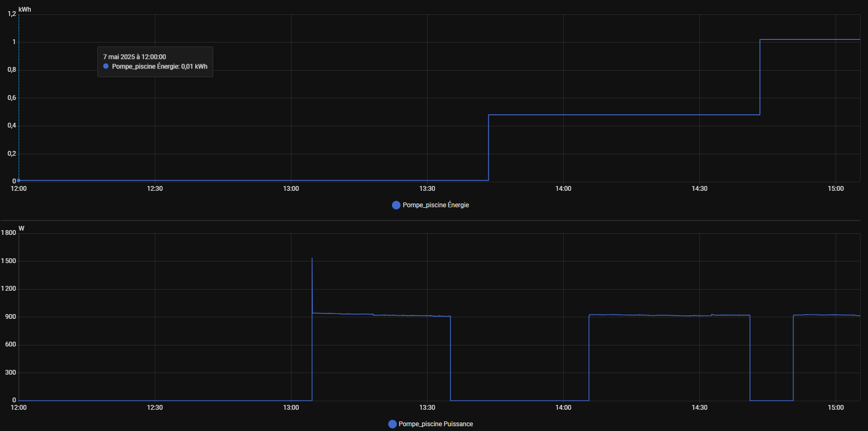Click the 0,8 value on energy axis
868x431 pixels.
pos(12,70)
